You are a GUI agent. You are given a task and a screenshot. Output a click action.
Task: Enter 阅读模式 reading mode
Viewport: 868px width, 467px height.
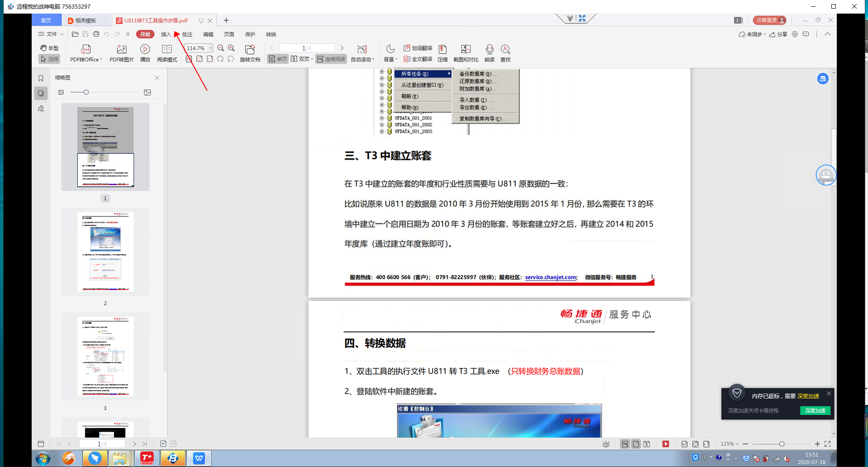coord(167,53)
